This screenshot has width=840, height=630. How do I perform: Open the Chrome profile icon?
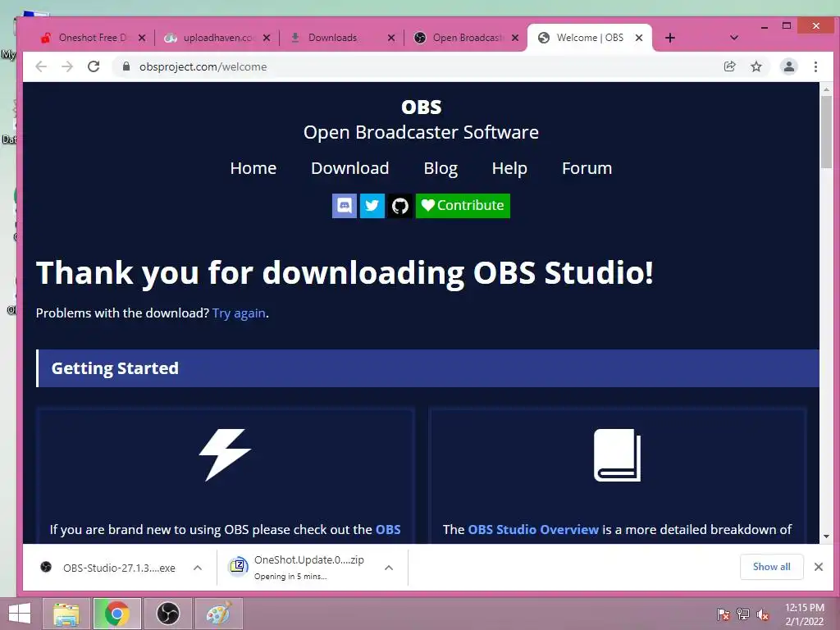click(789, 66)
